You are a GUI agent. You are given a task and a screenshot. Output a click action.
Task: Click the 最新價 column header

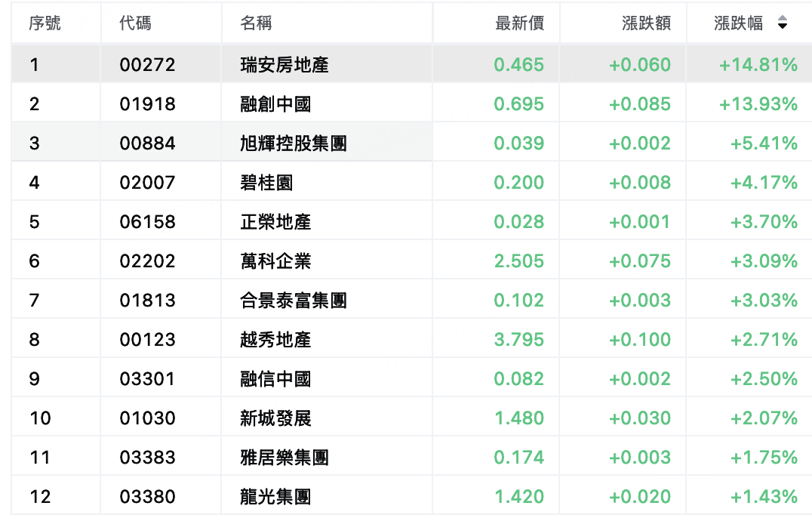point(519,23)
